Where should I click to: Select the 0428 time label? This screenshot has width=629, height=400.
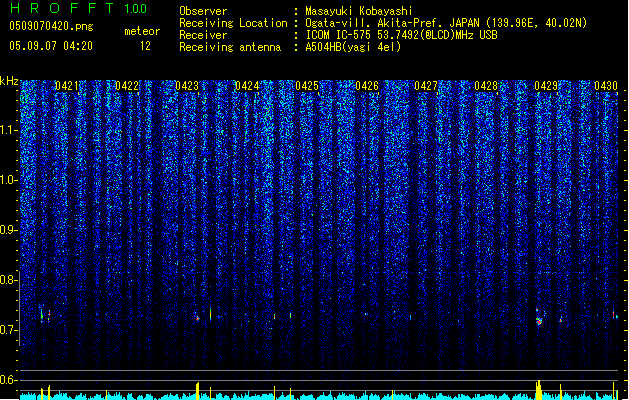(x=486, y=86)
